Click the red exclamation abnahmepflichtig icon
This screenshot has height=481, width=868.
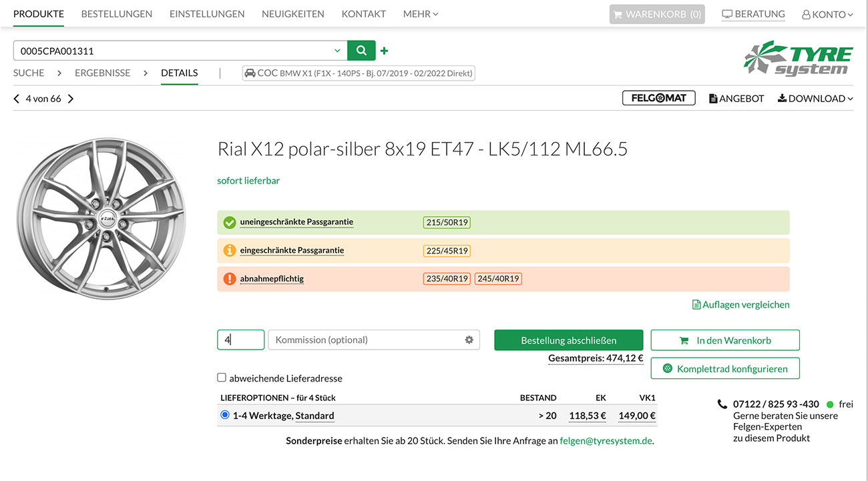click(230, 279)
